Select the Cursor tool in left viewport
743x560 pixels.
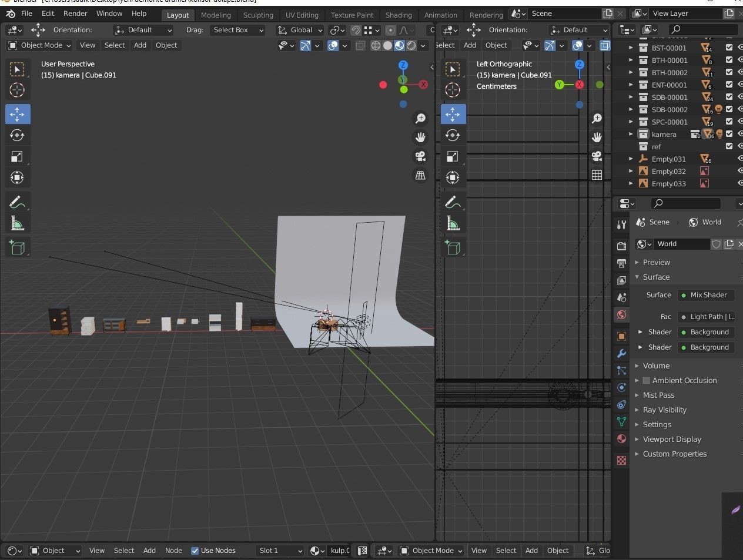17,90
